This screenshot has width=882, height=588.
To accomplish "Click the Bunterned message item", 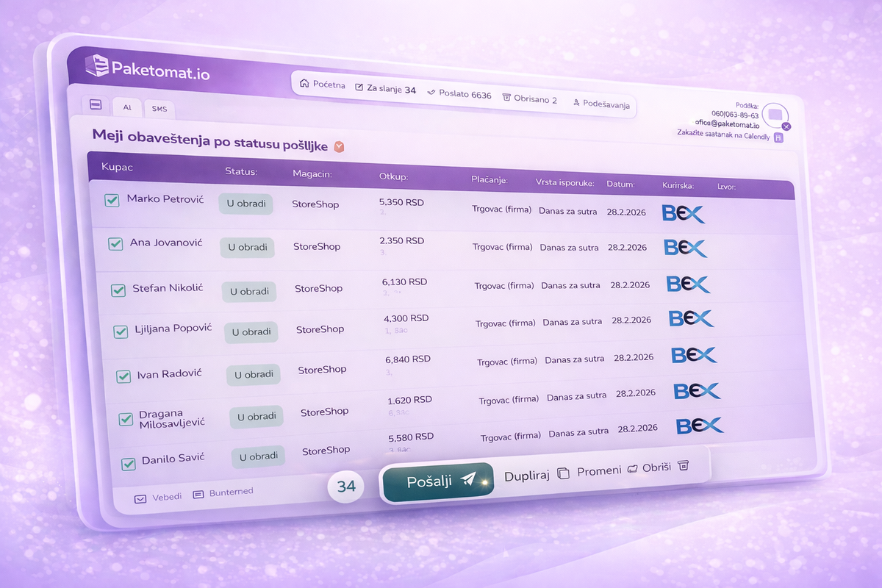I will point(223,492).
